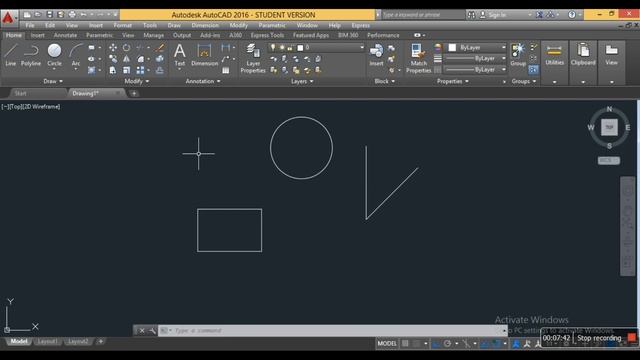640x360 pixels.
Task: Select the Dimension tool
Action: [204, 55]
